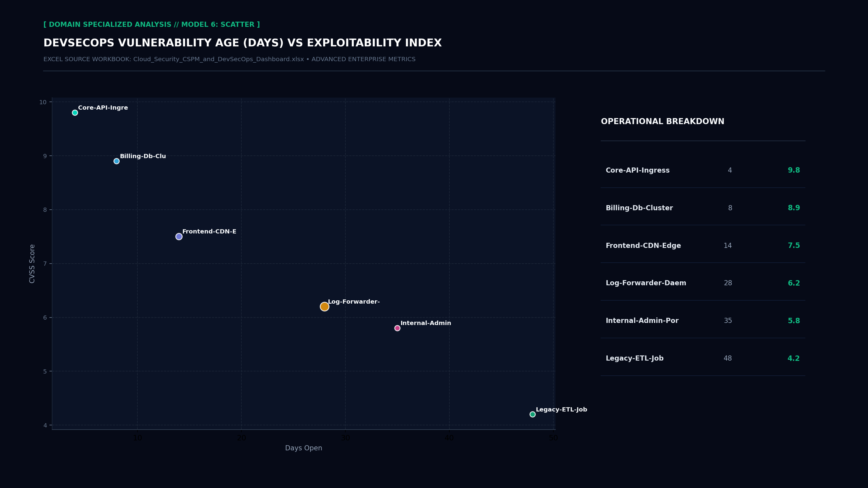868x488 pixels.
Task: Click days value 48 for Legacy-ETL-Job
Action: click(x=728, y=358)
